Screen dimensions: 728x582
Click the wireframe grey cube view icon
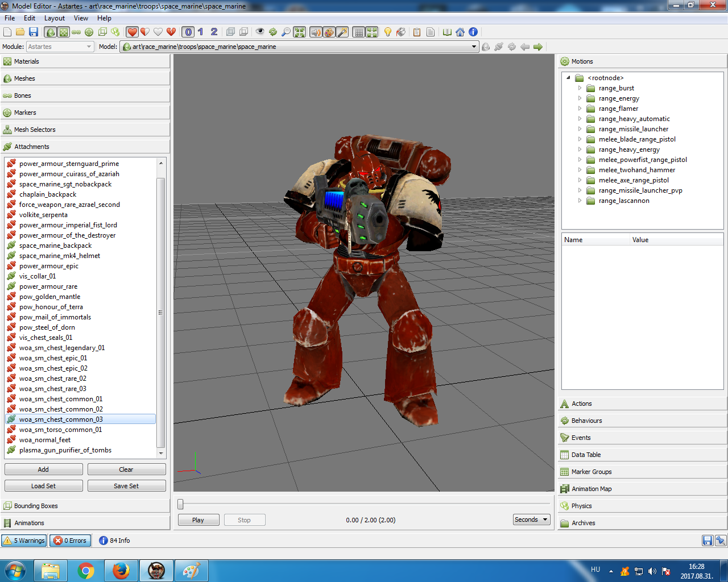[243, 32]
